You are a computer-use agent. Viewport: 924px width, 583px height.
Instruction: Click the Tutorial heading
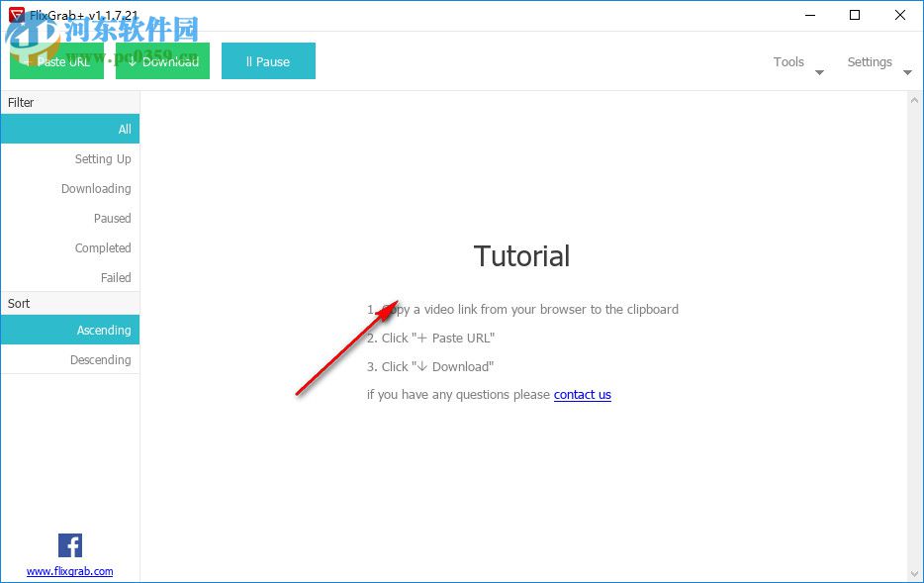point(521,255)
